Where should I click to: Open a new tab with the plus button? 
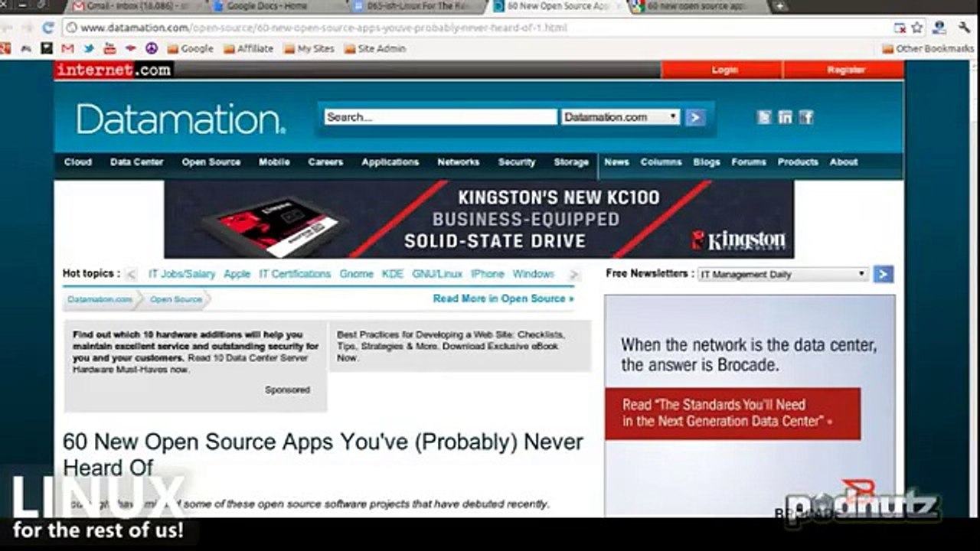[779, 6]
